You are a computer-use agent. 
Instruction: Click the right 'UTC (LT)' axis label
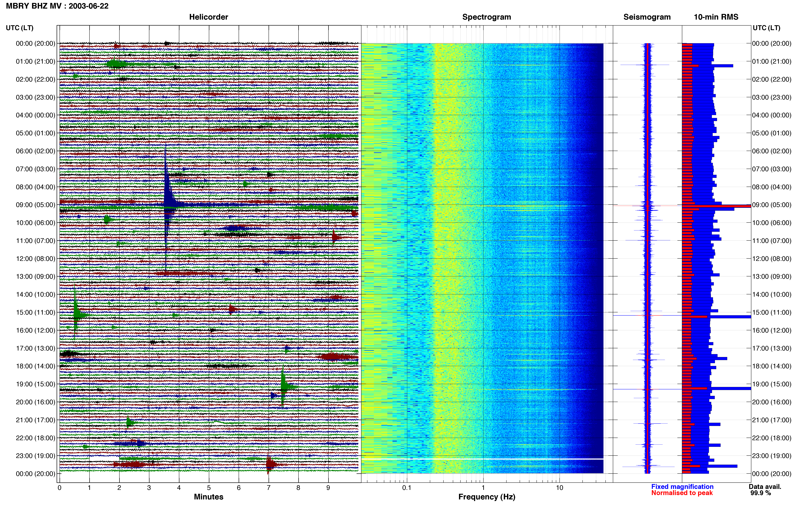[766, 28]
